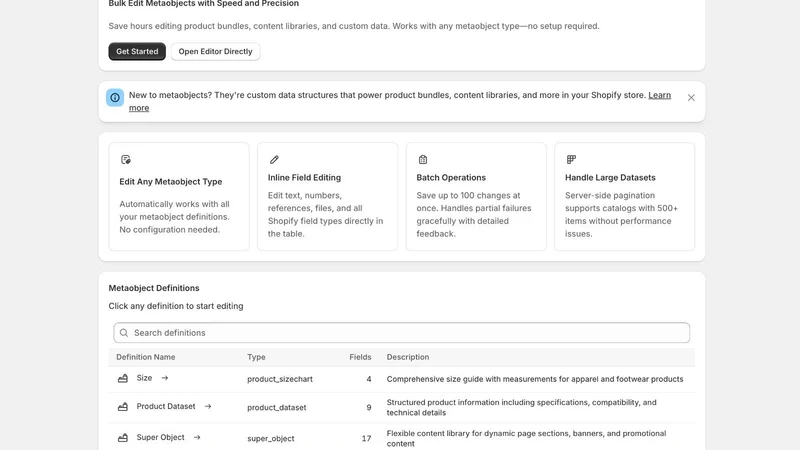The height and width of the screenshot is (450, 800).
Task: Click the arrow next to Super Object
Action: tap(197, 437)
